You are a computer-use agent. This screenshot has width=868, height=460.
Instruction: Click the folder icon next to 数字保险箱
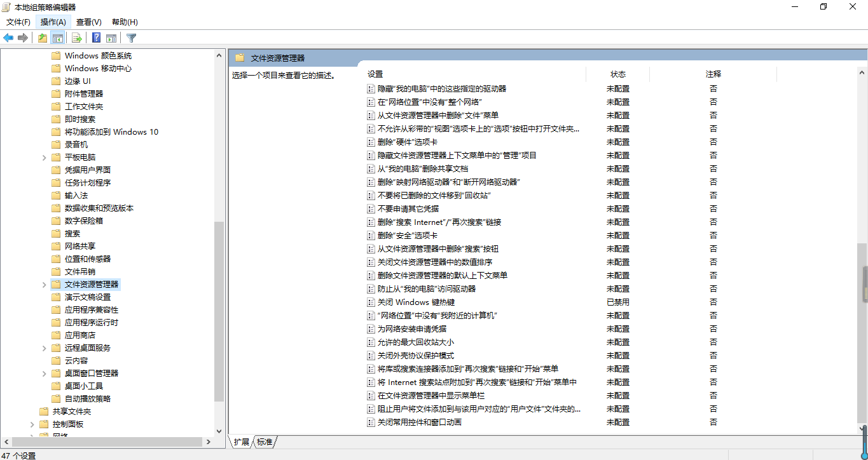[56, 221]
